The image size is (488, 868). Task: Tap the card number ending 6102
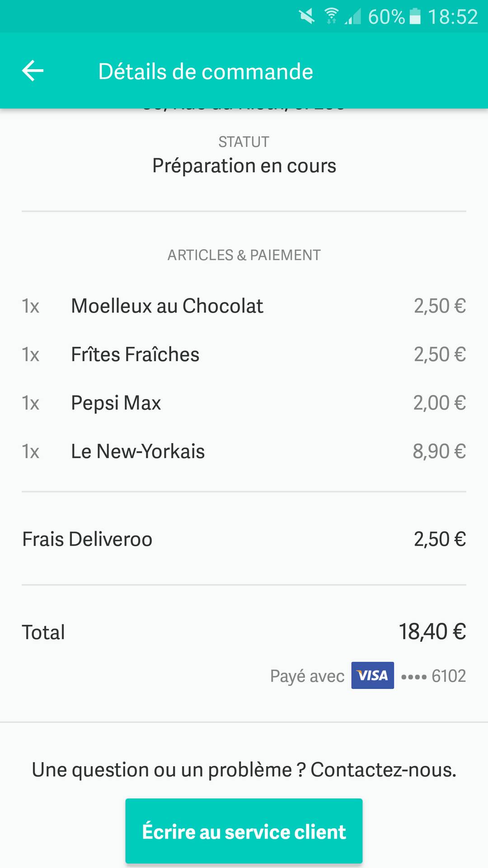tap(434, 676)
